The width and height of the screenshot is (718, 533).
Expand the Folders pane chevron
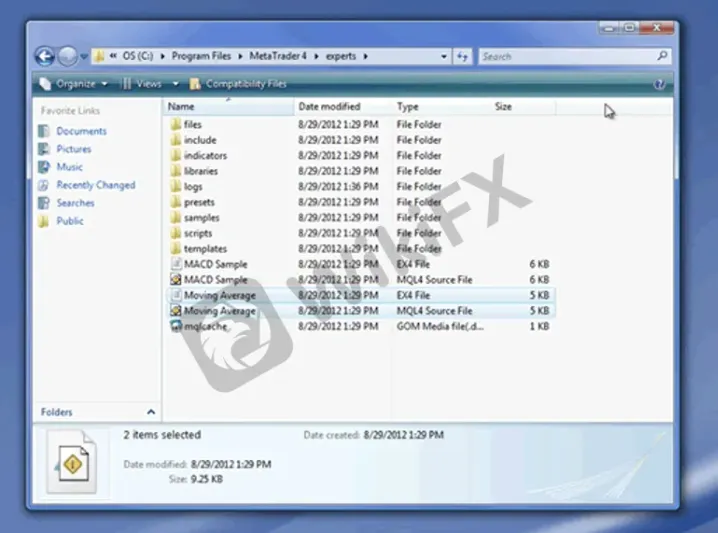151,412
